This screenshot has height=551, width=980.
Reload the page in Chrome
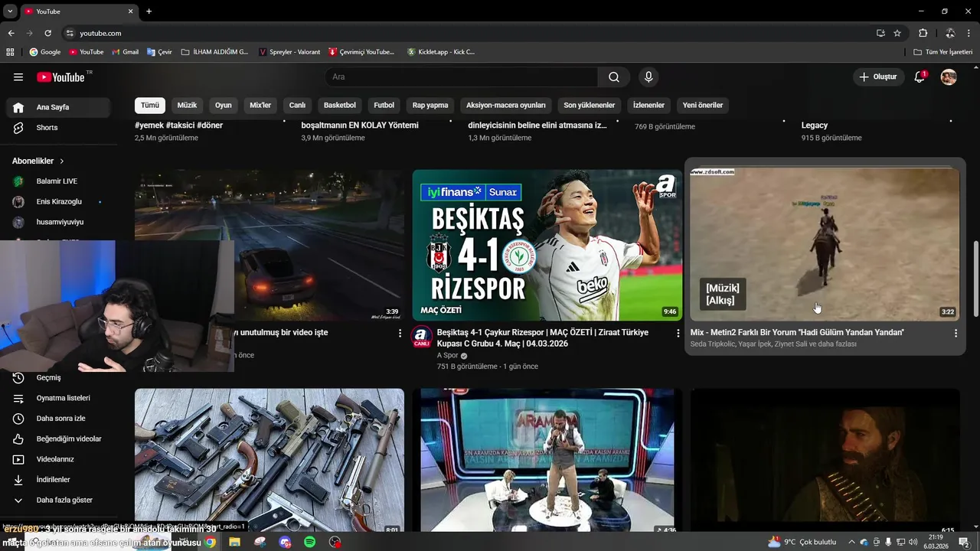[47, 33]
